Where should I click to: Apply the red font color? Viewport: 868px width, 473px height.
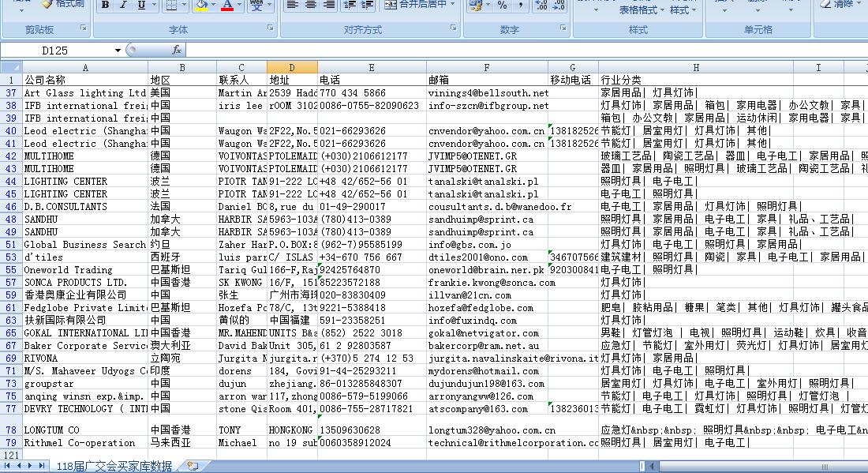(227, 5)
